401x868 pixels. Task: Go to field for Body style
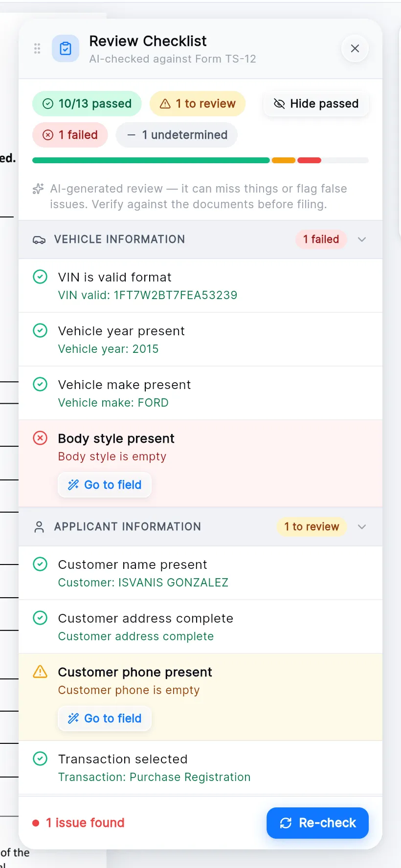[105, 485]
